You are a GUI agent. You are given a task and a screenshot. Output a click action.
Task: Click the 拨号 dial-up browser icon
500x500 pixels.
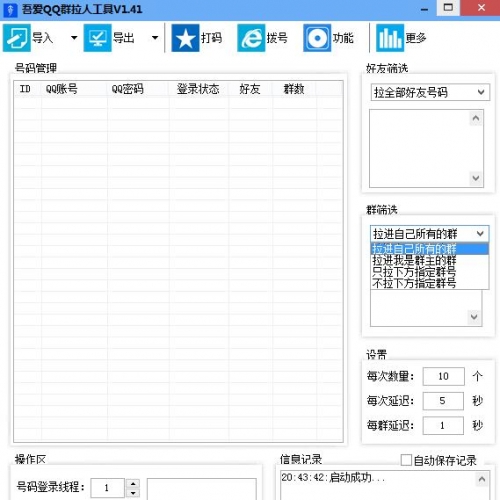(251, 38)
